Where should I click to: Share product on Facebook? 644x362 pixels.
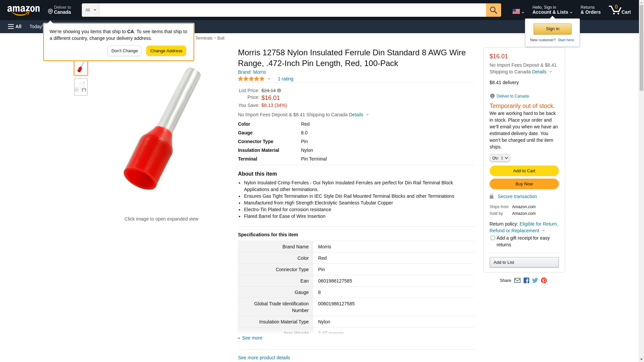click(x=526, y=281)
